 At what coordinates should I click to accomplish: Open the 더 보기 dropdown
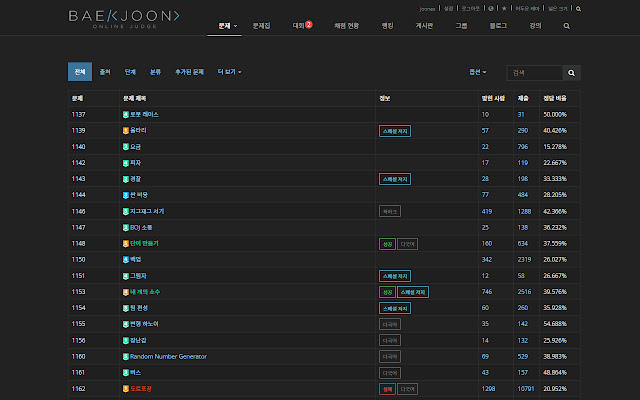tap(229, 72)
